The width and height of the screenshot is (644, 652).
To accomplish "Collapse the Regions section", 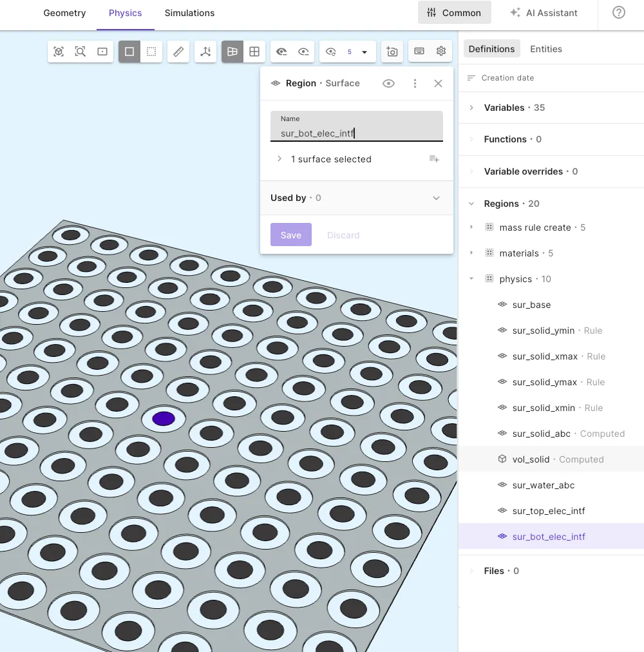I will click(x=471, y=204).
